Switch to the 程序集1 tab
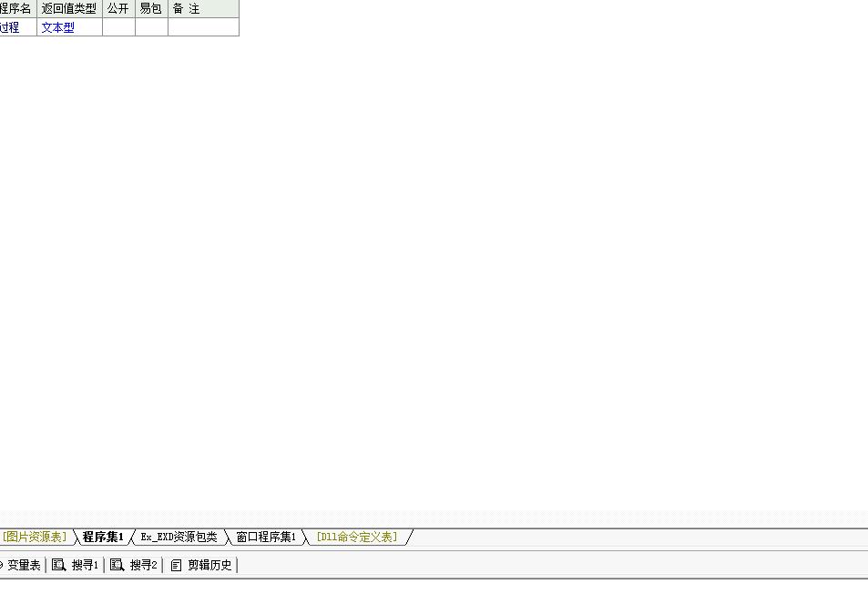The width and height of the screenshot is (868, 594). 103,537
